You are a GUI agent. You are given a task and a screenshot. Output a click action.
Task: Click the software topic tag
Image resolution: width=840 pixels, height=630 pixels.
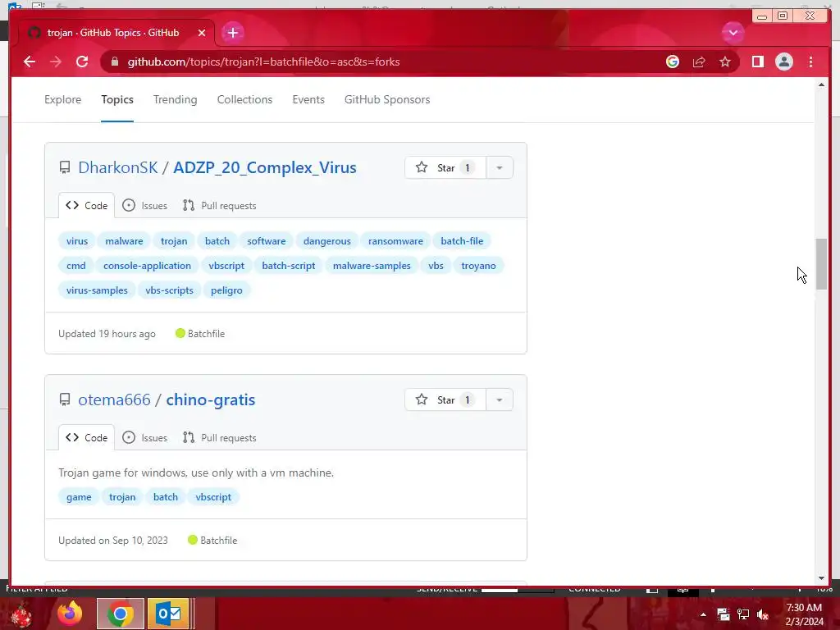[267, 241]
